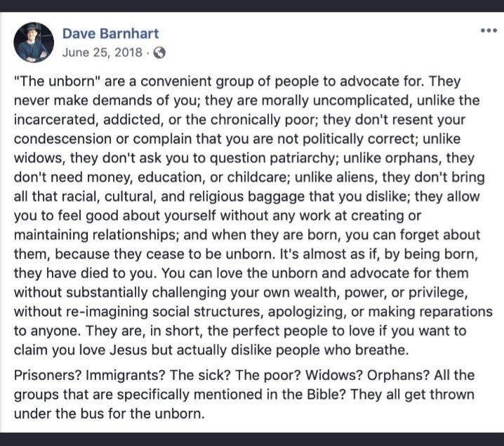Click the public globe privacy icon

(x=159, y=53)
